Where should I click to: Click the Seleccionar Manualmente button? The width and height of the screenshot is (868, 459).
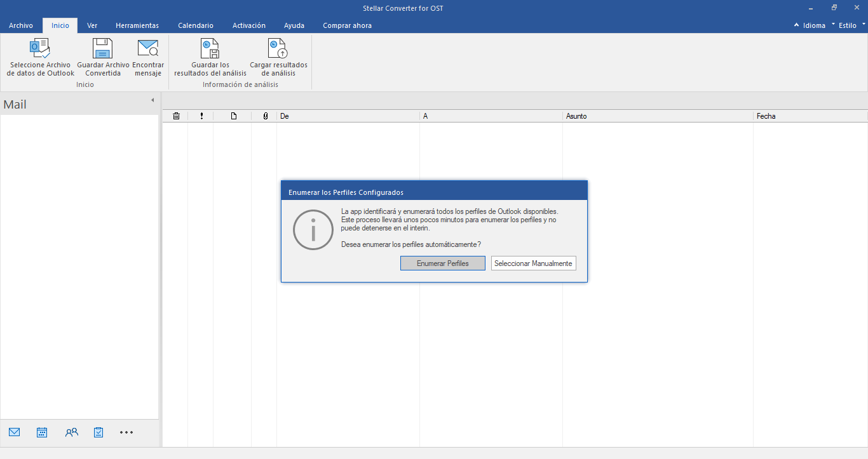[533, 263]
